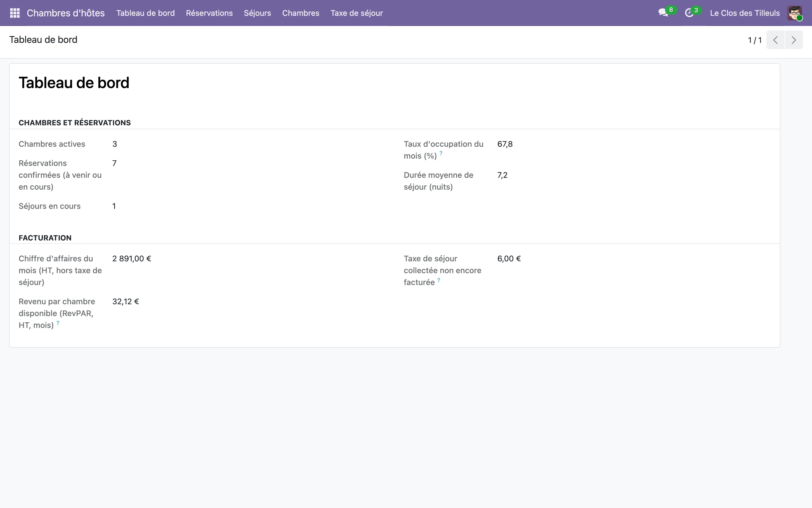Click the Durée moyenne de séjour label

(x=438, y=181)
